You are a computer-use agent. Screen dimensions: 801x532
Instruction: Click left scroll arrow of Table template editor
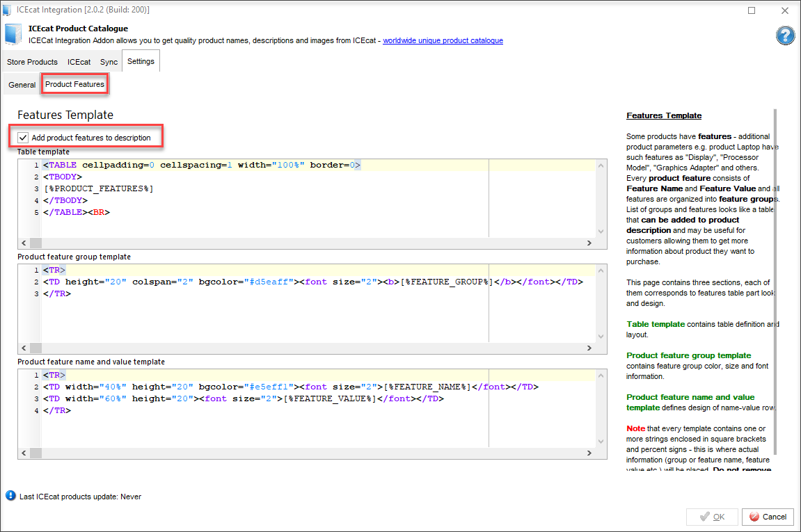[24, 243]
